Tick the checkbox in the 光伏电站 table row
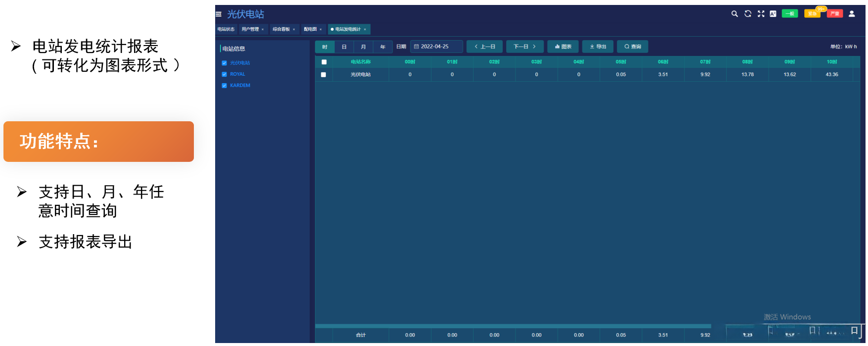The height and width of the screenshot is (346, 868). pyautogui.click(x=323, y=75)
